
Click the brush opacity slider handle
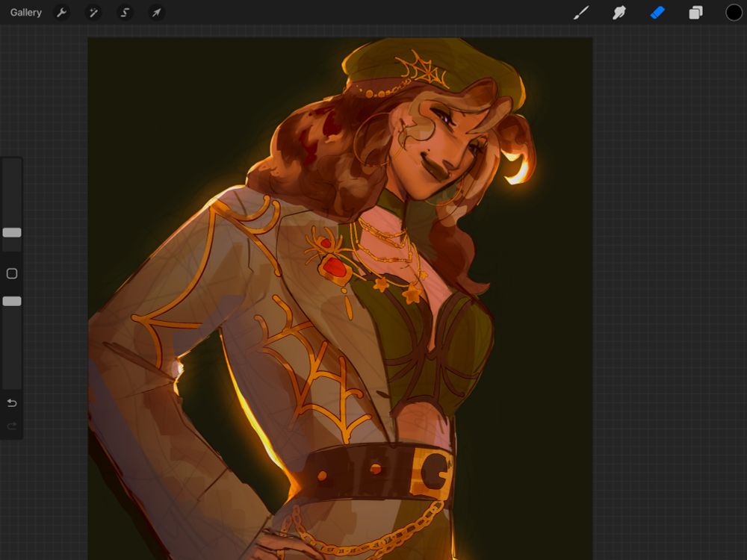pyautogui.click(x=12, y=301)
